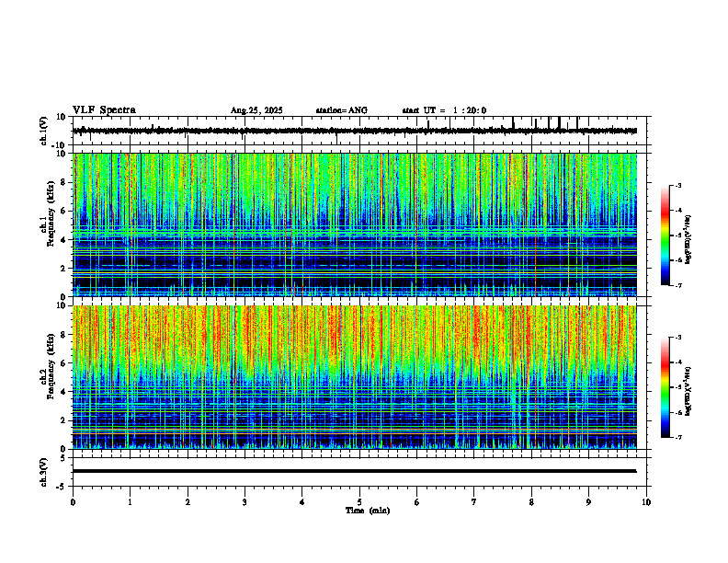
Task: Click the "ch.3(V)" axis label
Action: coord(44,472)
